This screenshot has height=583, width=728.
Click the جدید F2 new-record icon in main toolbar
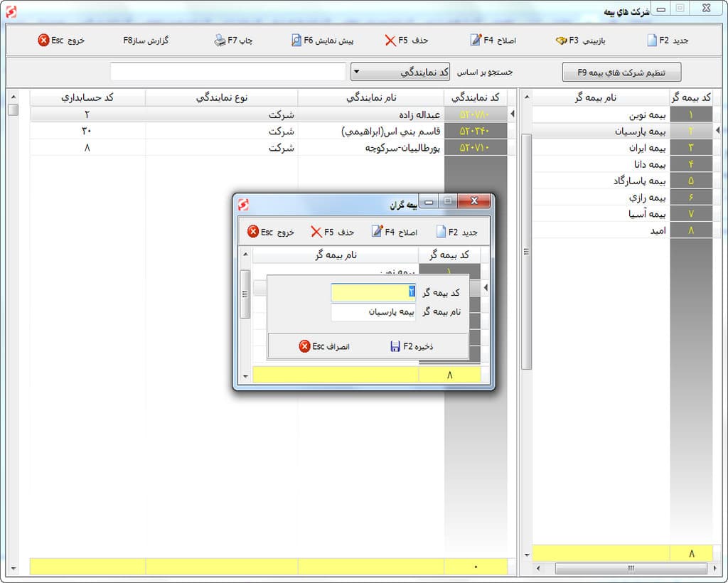pyautogui.click(x=652, y=41)
